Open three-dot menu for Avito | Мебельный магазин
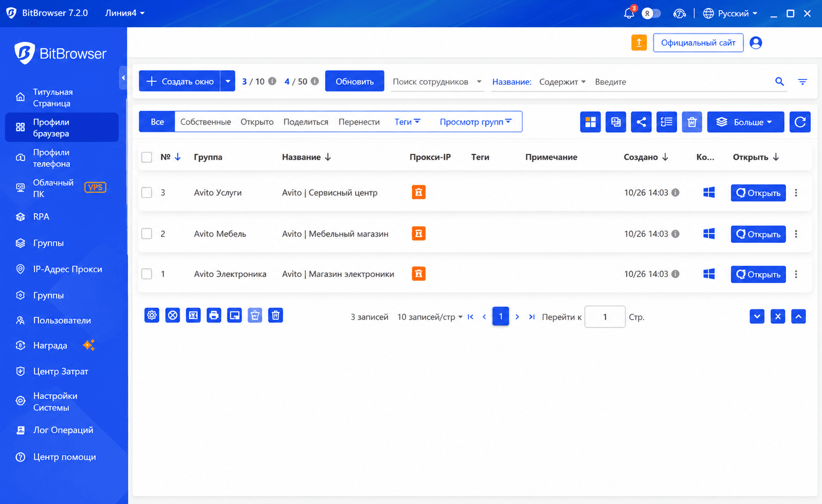Viewport: 822px width, 504px height. [x=796, y=234]
